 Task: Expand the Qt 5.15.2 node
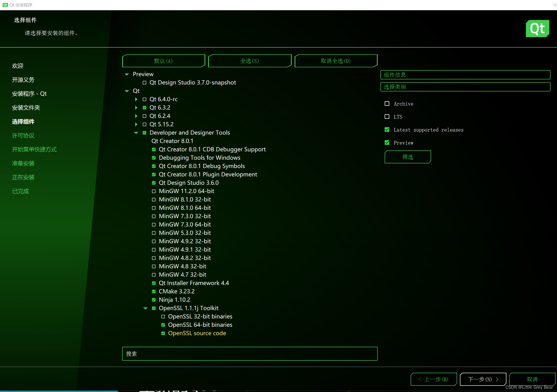pos(136,124)
